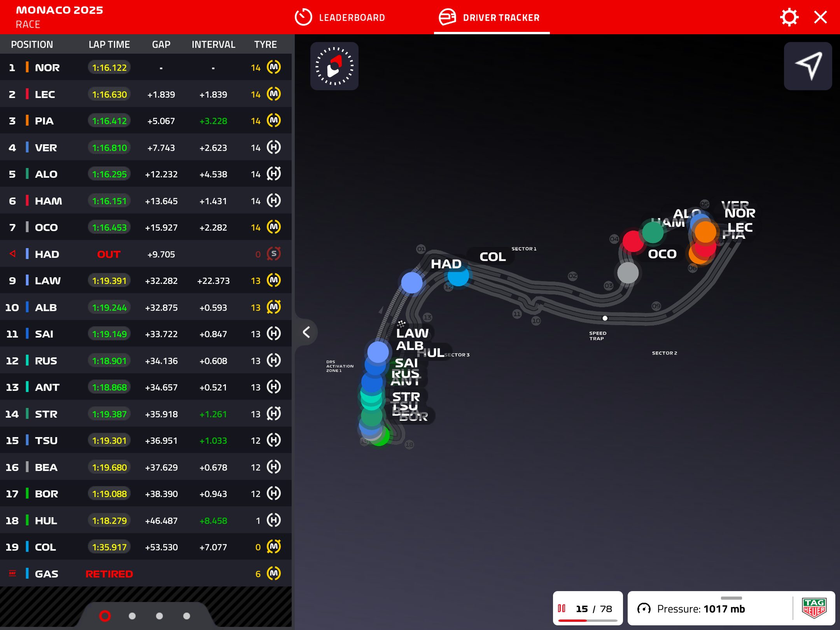Collapse the timing panel with chevron
This screenshot has width=840, height=630.
click(x=306, y=332)
